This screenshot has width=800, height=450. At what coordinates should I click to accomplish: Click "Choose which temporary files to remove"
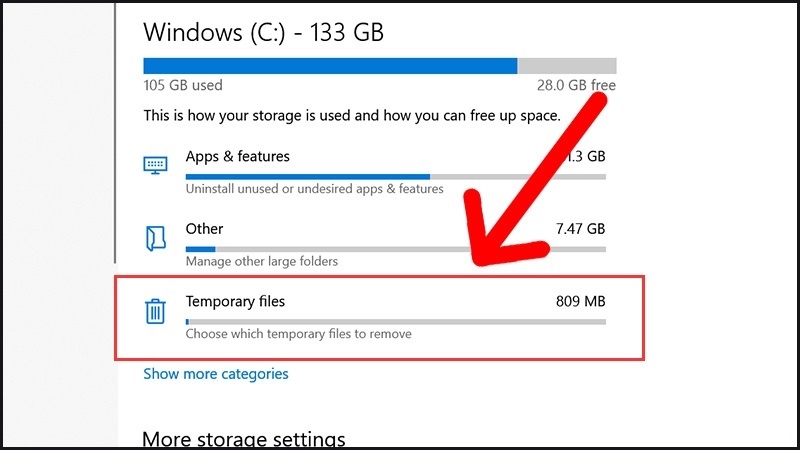pyautogui.click(x=298, y=334)
